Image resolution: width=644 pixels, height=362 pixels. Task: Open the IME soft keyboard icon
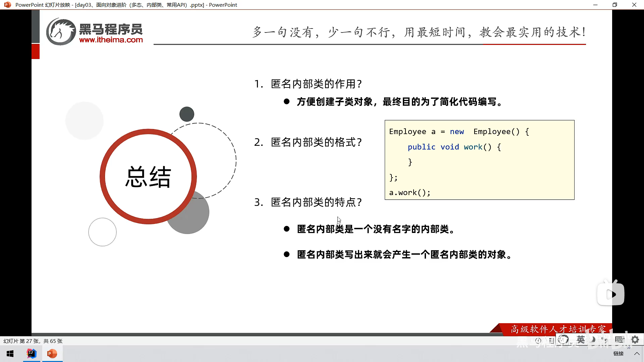(x=620, y=340)
